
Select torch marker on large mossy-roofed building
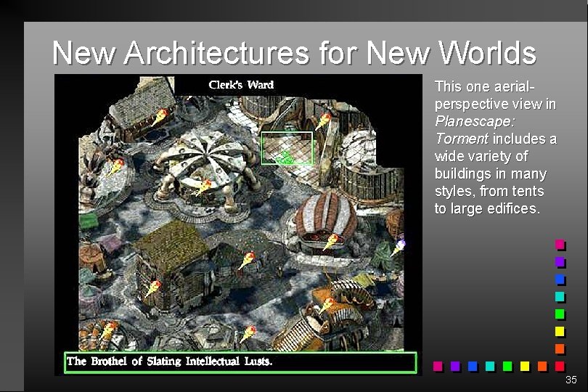[152, 289]
